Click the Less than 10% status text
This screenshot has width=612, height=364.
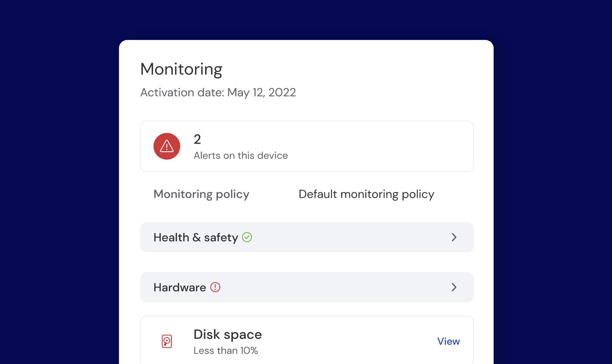tap(226, 351)
